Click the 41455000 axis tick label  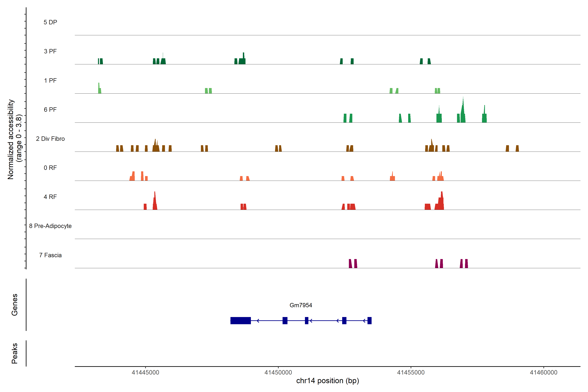coord(411,373)
